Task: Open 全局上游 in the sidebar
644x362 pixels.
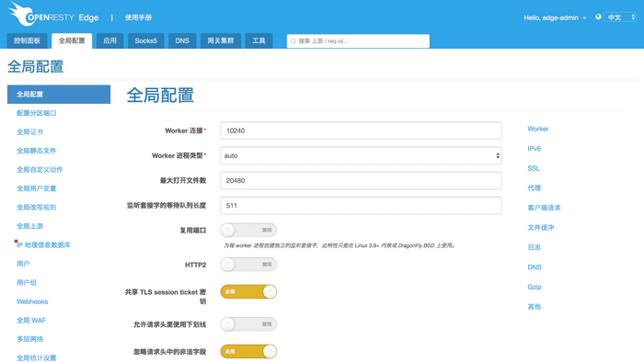Action: tap(29, 226)
